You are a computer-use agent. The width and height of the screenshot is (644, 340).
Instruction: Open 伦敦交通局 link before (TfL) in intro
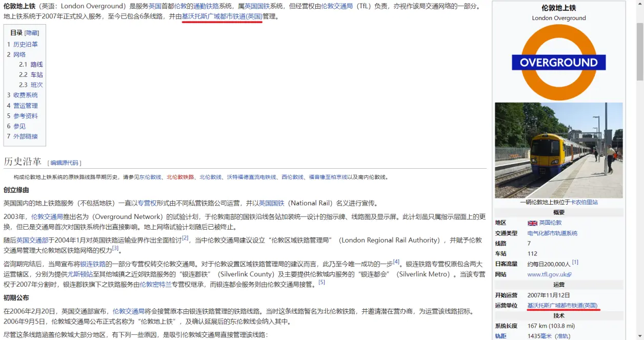tap(337, 6)
